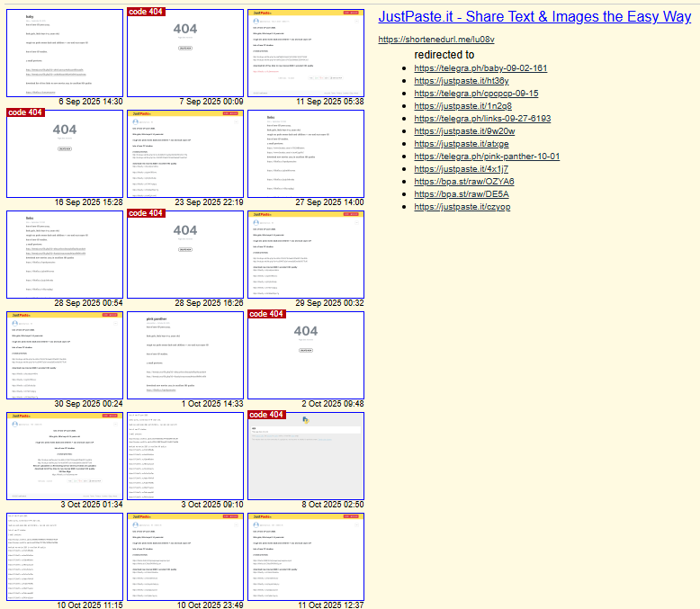Select the 10 Oct 2025 23:49 screenshot
This screenshot has width=700, height=609.
[185, 557]
